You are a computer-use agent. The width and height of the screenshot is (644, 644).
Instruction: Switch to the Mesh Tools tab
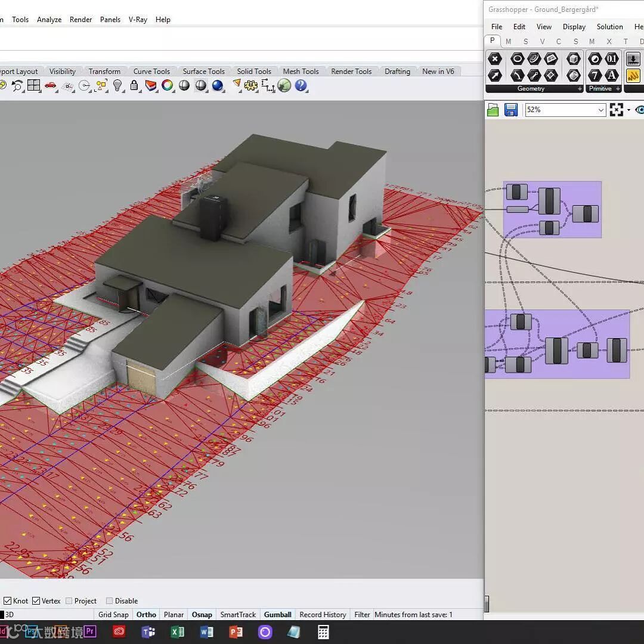click(x=301, y=71)
